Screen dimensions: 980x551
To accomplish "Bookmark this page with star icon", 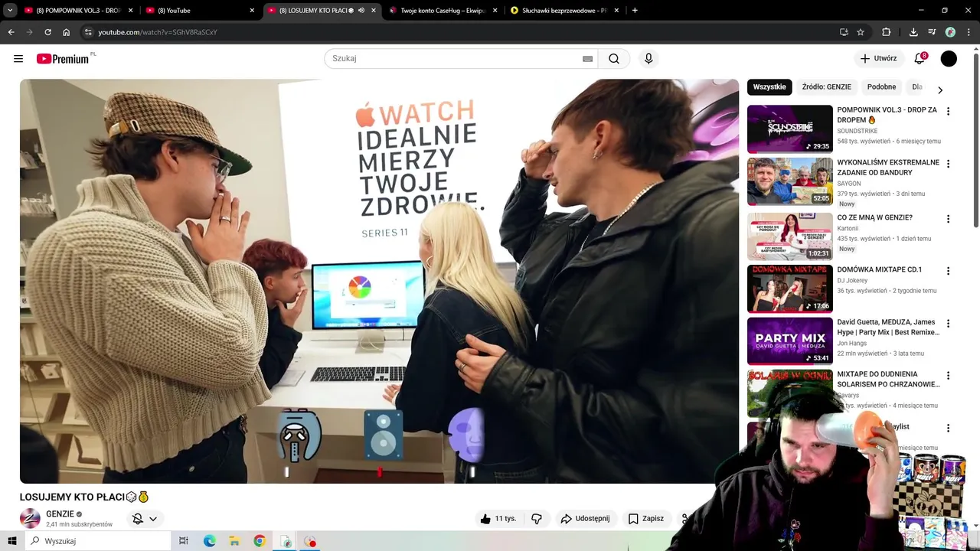I will click(861, 32).
